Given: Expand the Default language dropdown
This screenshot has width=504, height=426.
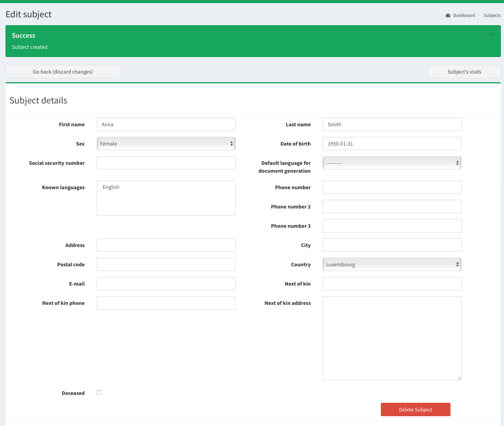Looking at the screenshot, I should pos(392,163).
